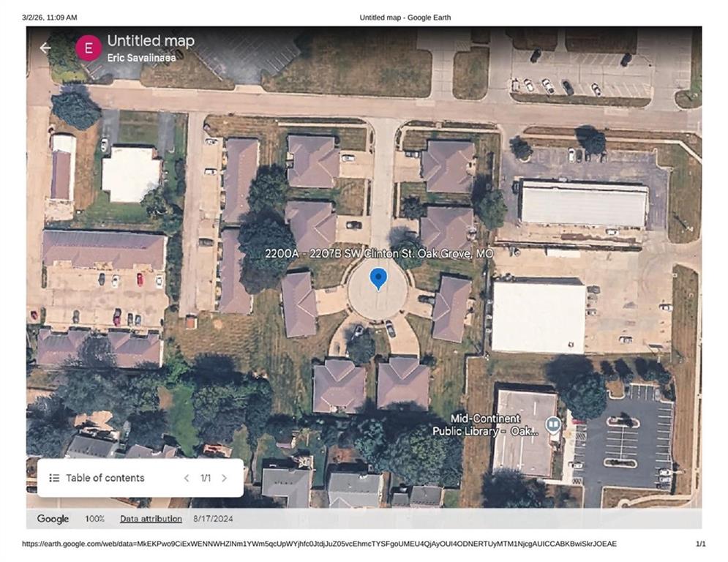The width and height of the screenshot is (728, 562).
Task: Click the 100% zoom level indicator
Action: click(x=94, y=519)
